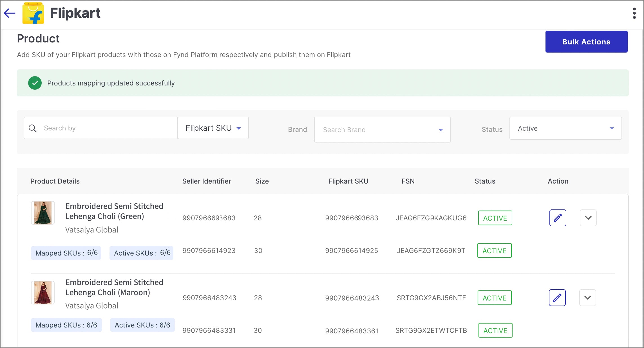Screen dimensions: 644x348
Task: Open the Search Brand dropdown
Action: coord(382,130)
